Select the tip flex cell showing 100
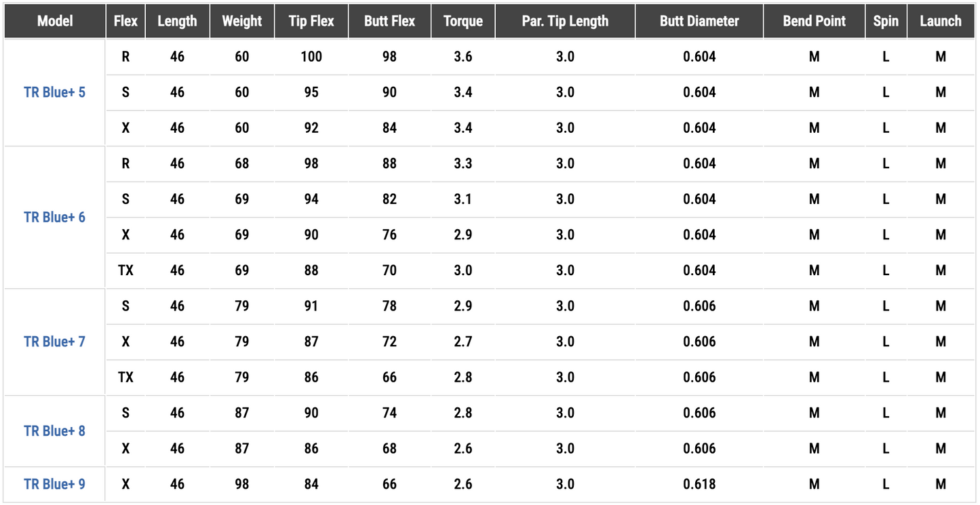The width and height of the screenshot is (980, 505). 311,57
